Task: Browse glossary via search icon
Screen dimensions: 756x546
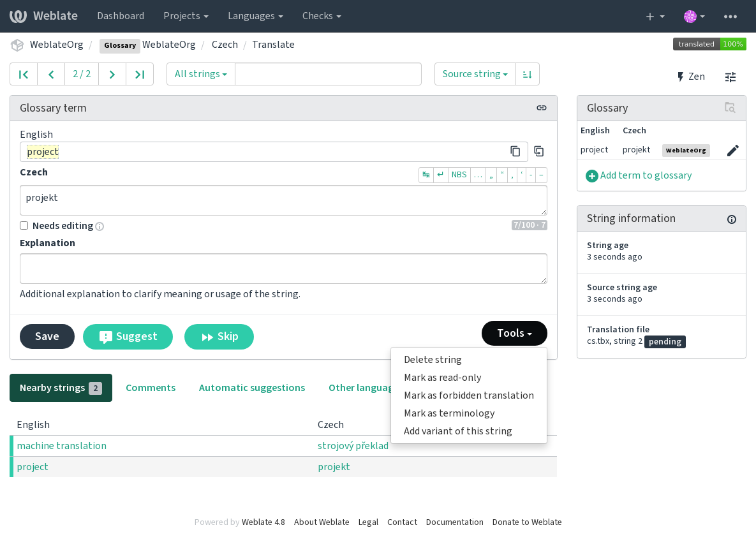Action: point(730,107)
